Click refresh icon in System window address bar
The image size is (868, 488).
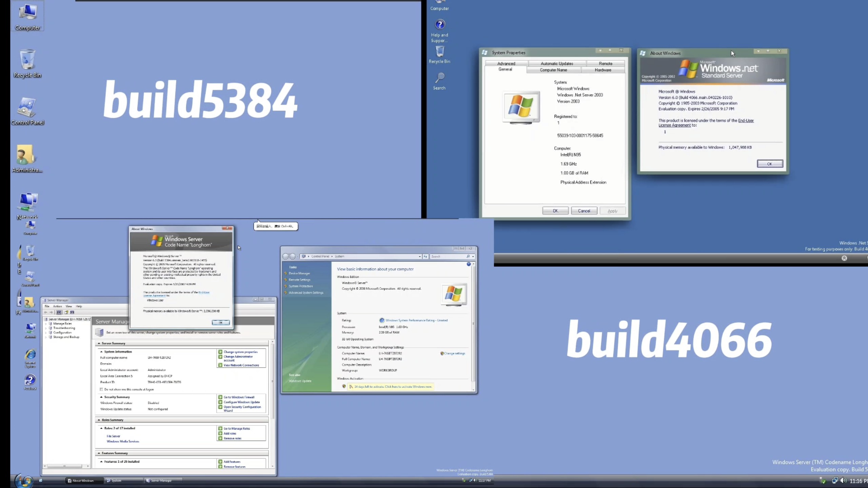(x=425, y=257)
